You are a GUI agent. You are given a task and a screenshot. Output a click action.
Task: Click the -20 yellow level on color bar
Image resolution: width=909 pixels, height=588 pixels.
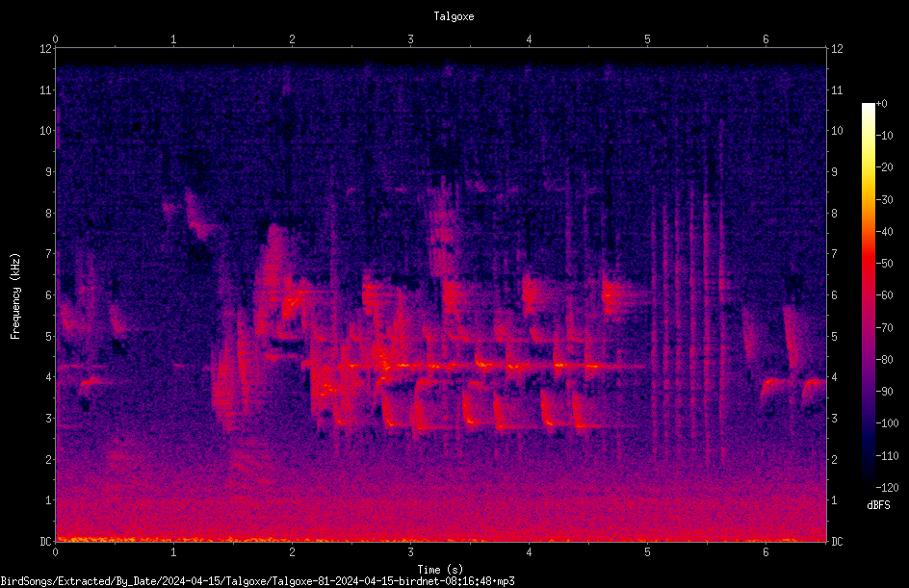(869, 168)
